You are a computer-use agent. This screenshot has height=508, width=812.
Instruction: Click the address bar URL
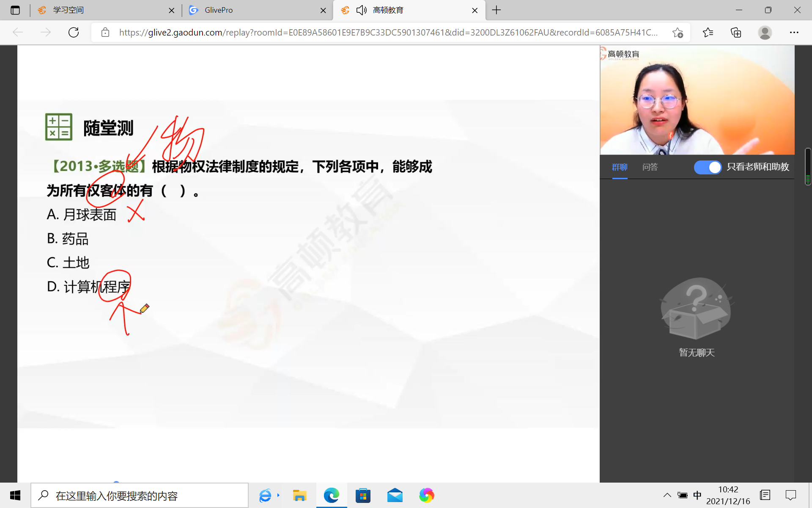[388, 33]
